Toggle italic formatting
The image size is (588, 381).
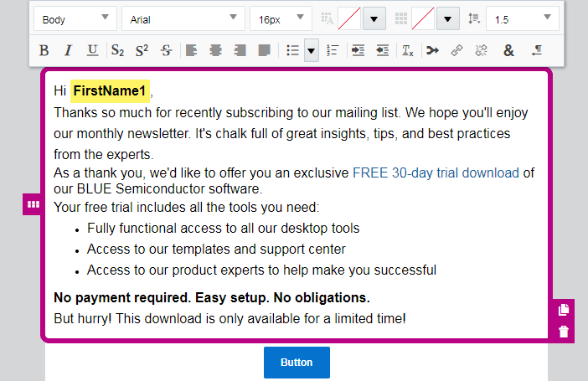pyautogui.click(x=68, y=50)
